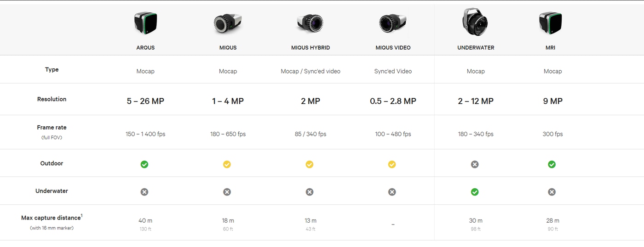Click the '(with 16 mm marker)' note

52,228
